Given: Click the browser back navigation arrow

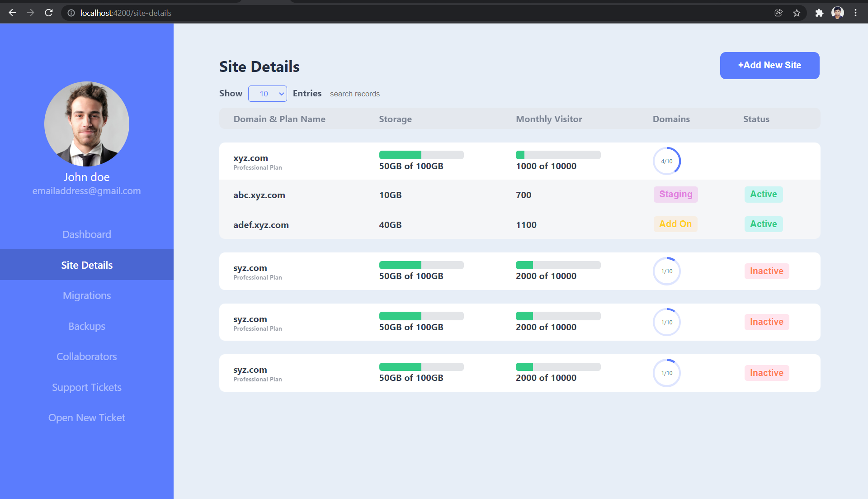Looking at the screenshot, I should [x=12, y=13].
